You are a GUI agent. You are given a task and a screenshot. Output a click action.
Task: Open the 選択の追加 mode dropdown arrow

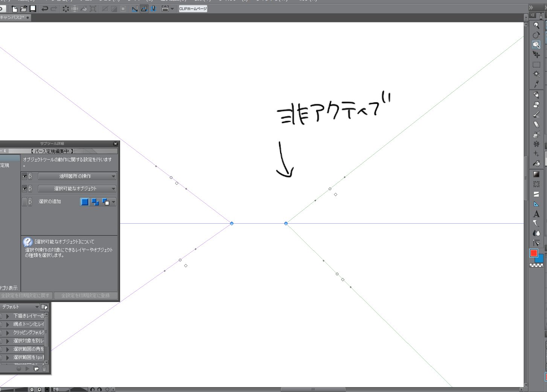point(113,202)
